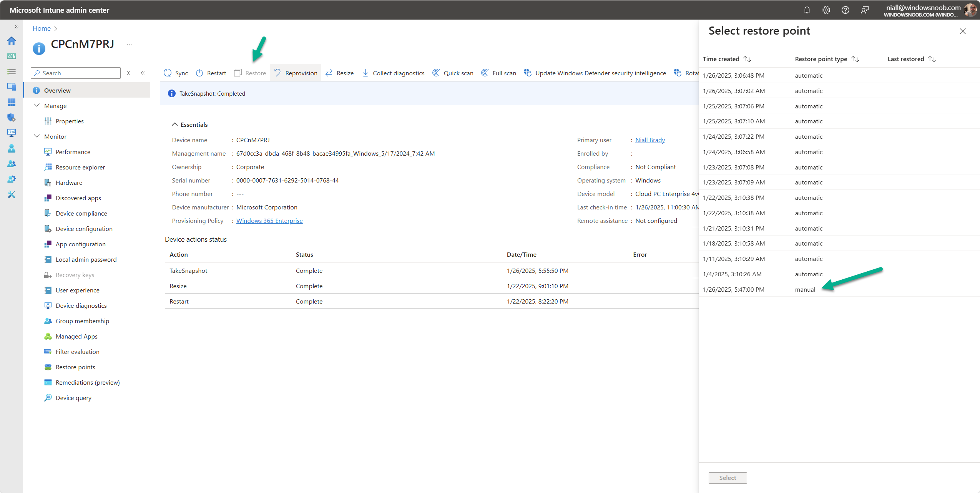Open Tenant administration icon in rail
980x493 pixels.
tap(12, 179)
